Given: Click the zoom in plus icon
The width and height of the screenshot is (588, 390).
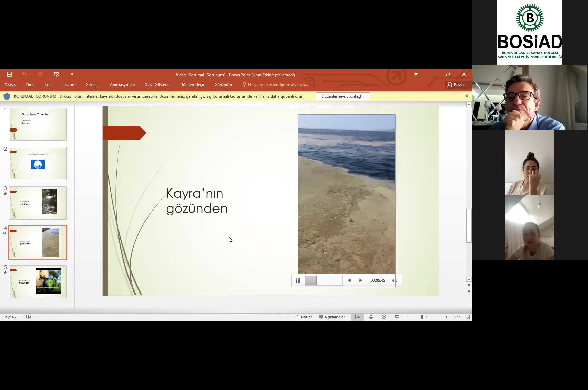Looking at the screenshot, I should click(x=446, y=317).
